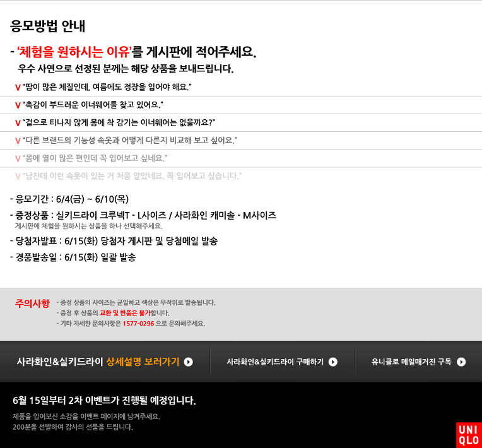Click red 주의사항 label

pyautogui.click(x=32, y=304)
